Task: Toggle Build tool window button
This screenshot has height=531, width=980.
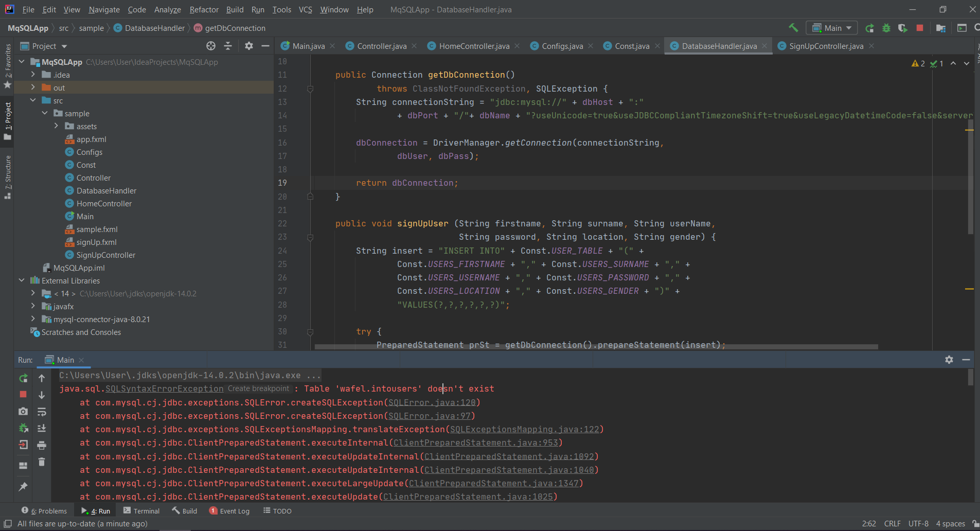Action: (x=185, y=511)
